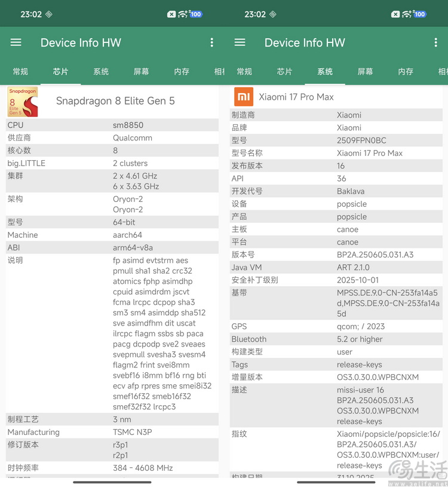Viewport: 448px width, 487px height.
Task: Tap the X box icon in left status bar
Action: (171, 14)
